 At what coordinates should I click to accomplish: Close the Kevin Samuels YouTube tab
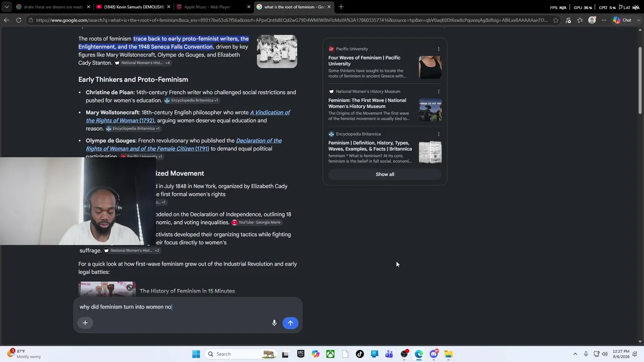[169, 7]
